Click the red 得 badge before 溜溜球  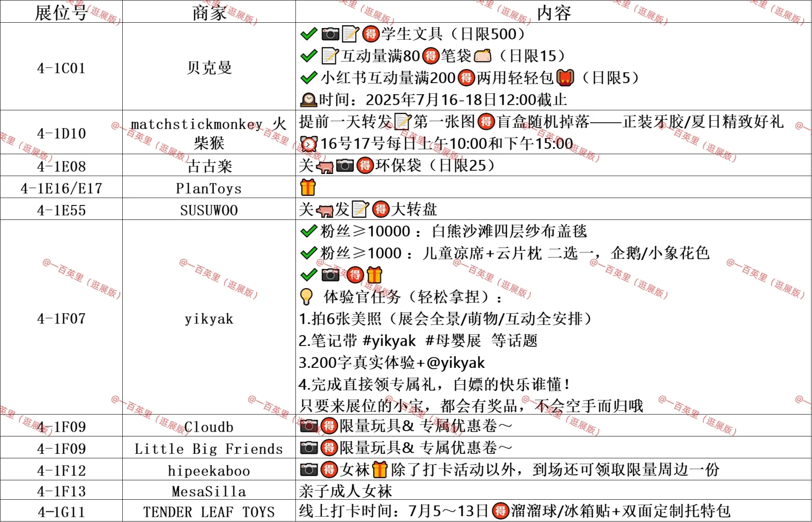[x=501, y=511]
